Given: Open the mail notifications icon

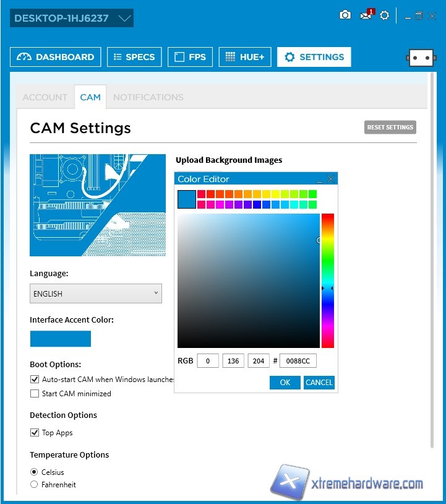Looking at the screenshot, I should pyautogui.click(x=366, y=15).
